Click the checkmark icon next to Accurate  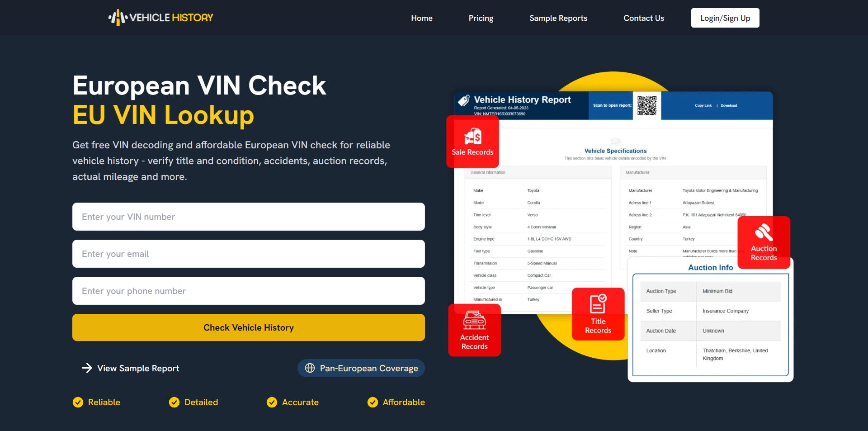click(x=272, y=402)
